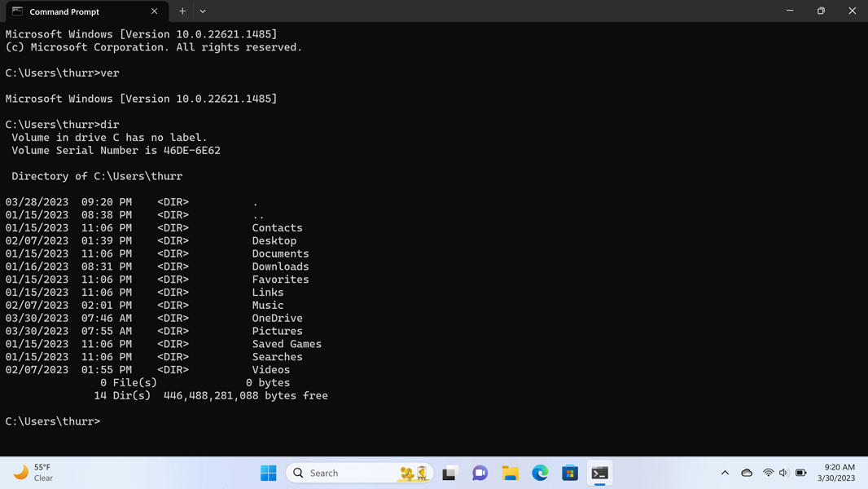Open the weather widget
The width and height of the screenshot is (868, 489).
[x=33, y=473]
